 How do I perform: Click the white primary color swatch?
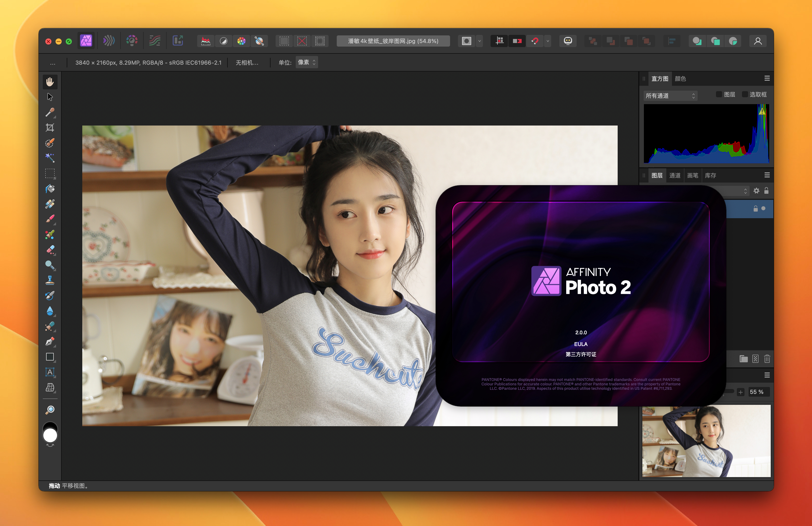pyautogui.click(x=50, y=436)
